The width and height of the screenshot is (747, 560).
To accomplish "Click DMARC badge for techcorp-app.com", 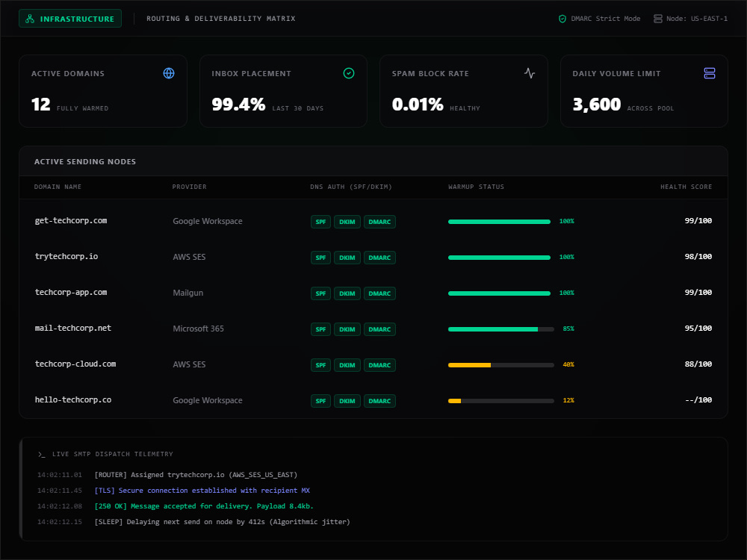I will point(379,293).
